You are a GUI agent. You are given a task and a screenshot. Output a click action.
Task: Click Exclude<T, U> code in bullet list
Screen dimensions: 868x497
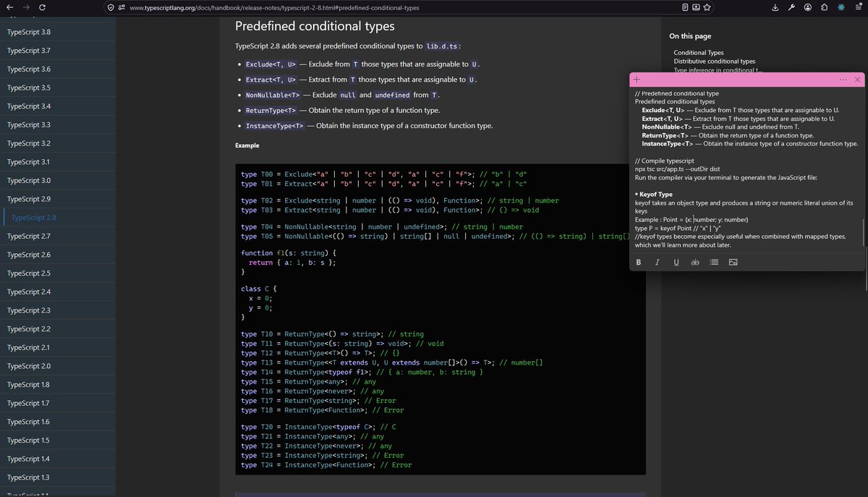point(271,64)
